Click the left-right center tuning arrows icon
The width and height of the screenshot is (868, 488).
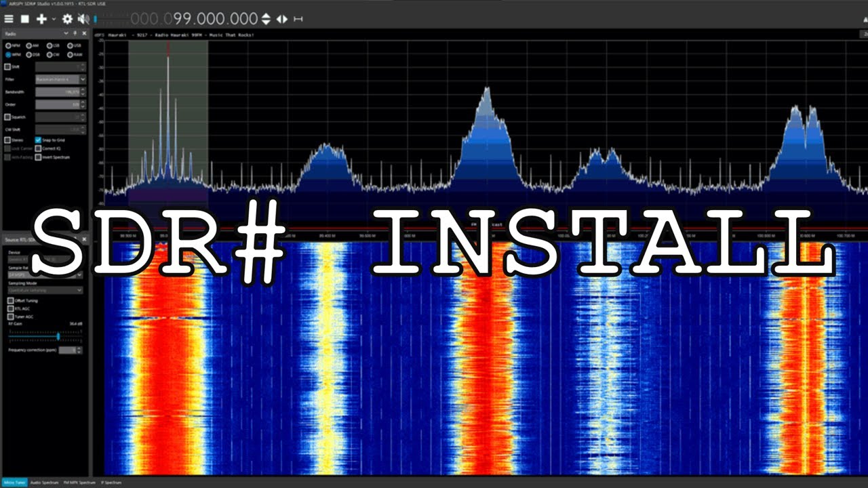click(x=281, y=19)
